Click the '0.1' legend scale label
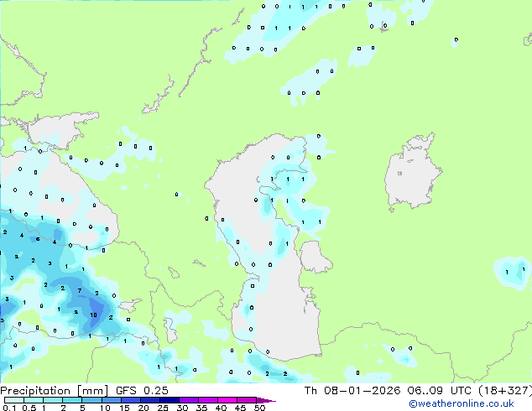Image resolution: width=532 pixels, height=411 pixels. [9, 408]
